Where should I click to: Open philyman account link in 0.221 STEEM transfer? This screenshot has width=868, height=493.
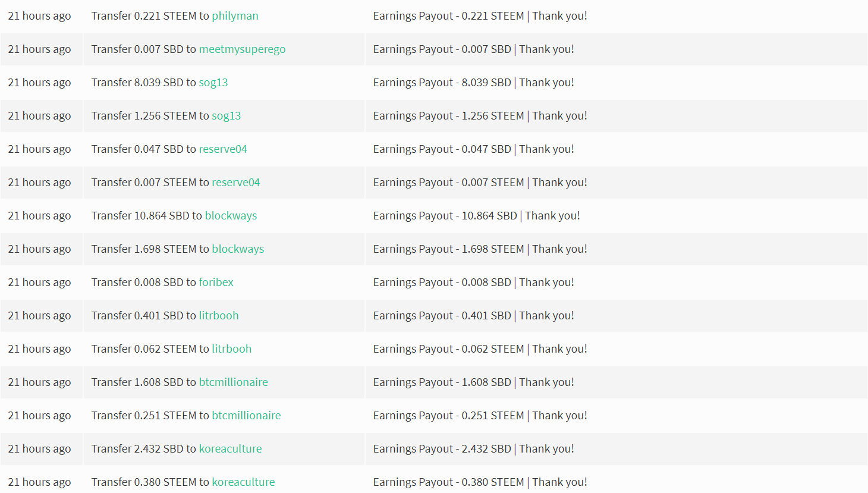point(235,16)
